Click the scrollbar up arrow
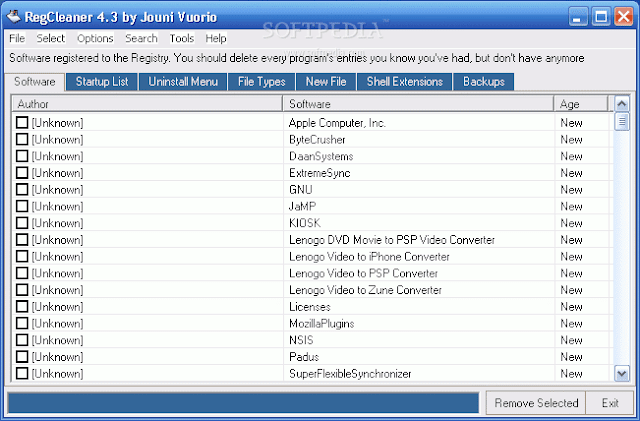Viewport: 640px width, 421px height. (x=622, y=104)
